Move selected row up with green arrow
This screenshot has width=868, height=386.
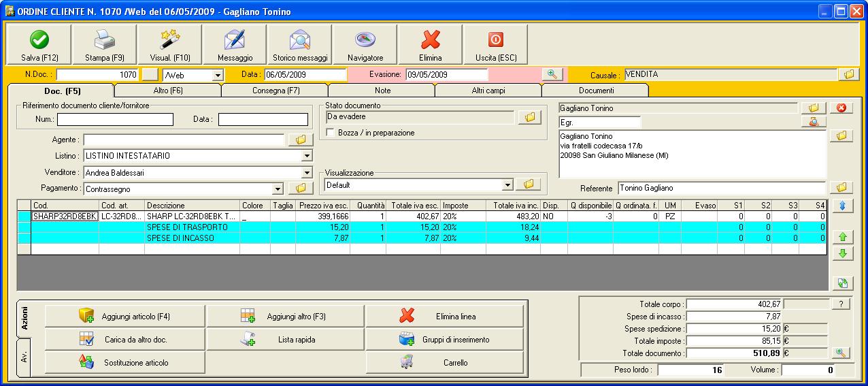tap(842, 238)
